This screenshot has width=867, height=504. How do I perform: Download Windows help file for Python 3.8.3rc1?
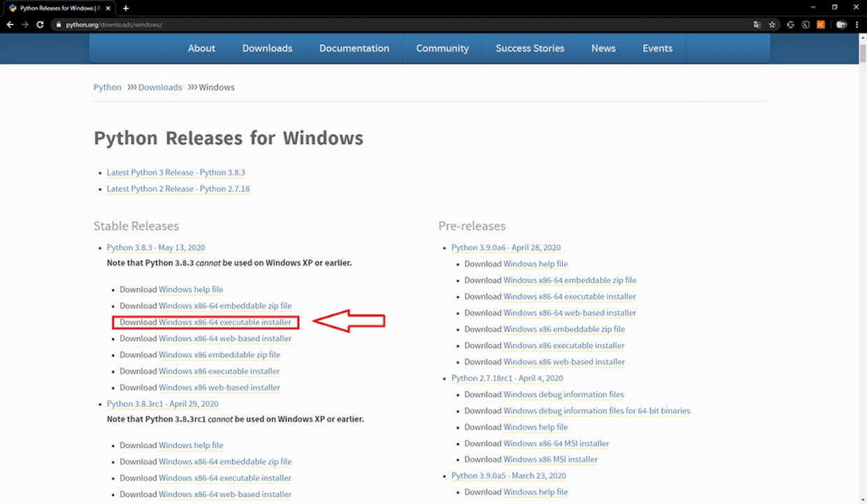191,445
